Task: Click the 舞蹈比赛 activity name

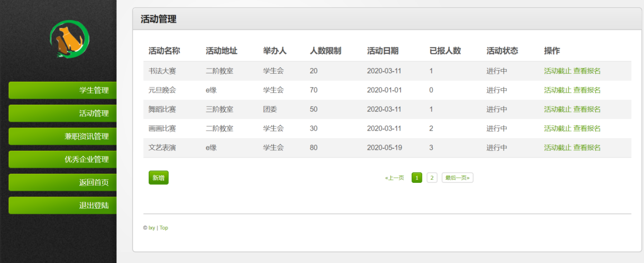Action: click(x=162, y=109)
